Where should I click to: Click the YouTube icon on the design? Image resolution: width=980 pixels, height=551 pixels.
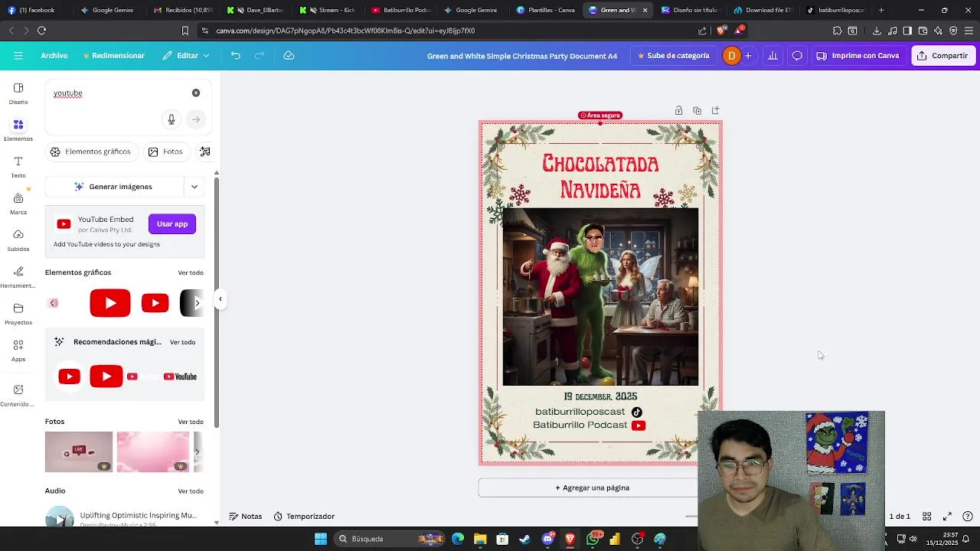click(639, 425)
